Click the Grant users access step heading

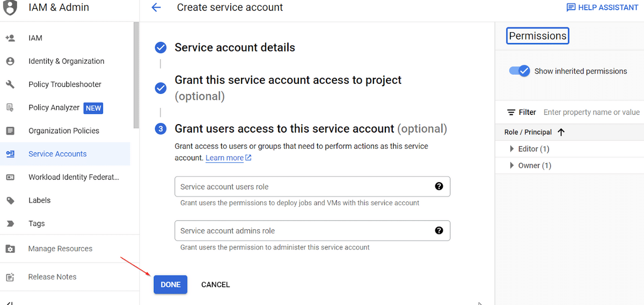(311, 129)
